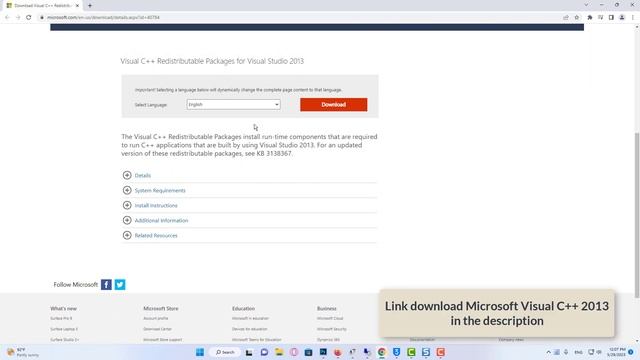This screenshot has width=640, height=360.
Task: Open the Windows Start menu
Action: point(200,352)
